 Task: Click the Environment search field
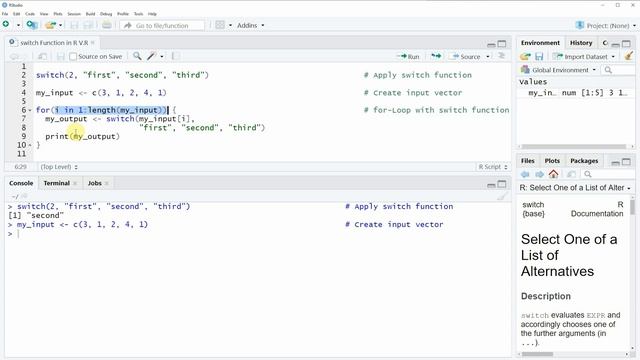[x=618, y=70]
